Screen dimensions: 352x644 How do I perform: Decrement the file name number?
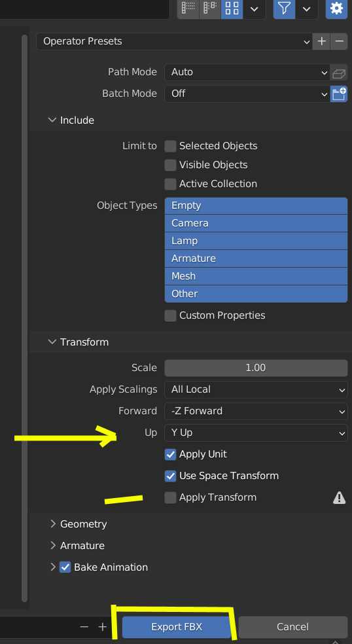point(84,627)
